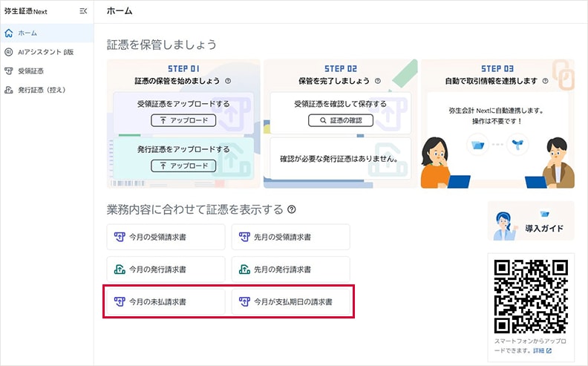
Task: Open 今月の未払請求書 shortcut
Action: click(x=166, y=302)
